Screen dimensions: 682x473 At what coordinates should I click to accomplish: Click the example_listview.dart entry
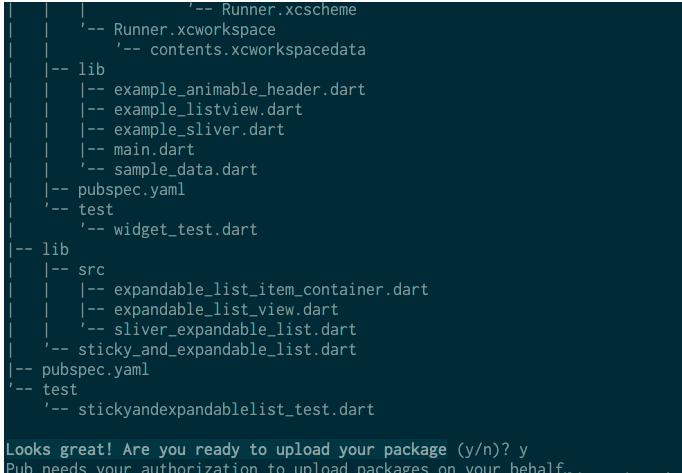pos(223,109)
